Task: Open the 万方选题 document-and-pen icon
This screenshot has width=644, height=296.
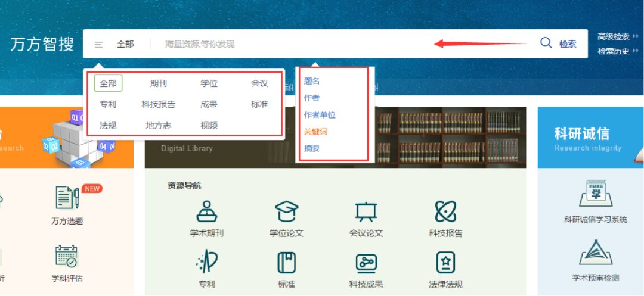Action: tap(67, 197)
